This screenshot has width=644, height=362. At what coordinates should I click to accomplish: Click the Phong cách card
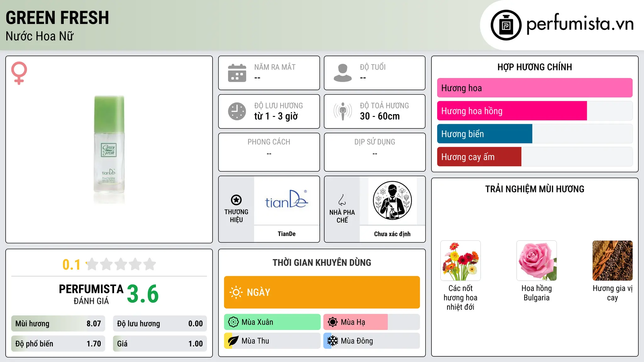pyautogui.click(x=269, y=152)
